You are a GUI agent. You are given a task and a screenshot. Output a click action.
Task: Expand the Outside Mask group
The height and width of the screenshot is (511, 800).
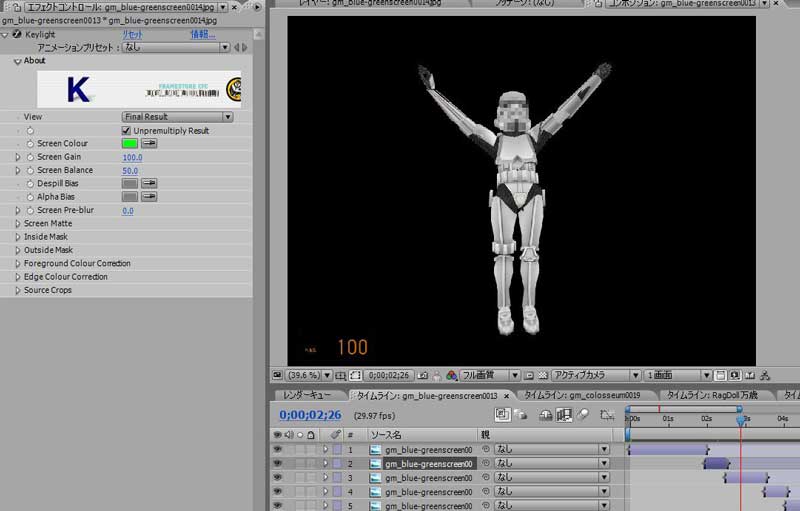click(x=18, y=250)
